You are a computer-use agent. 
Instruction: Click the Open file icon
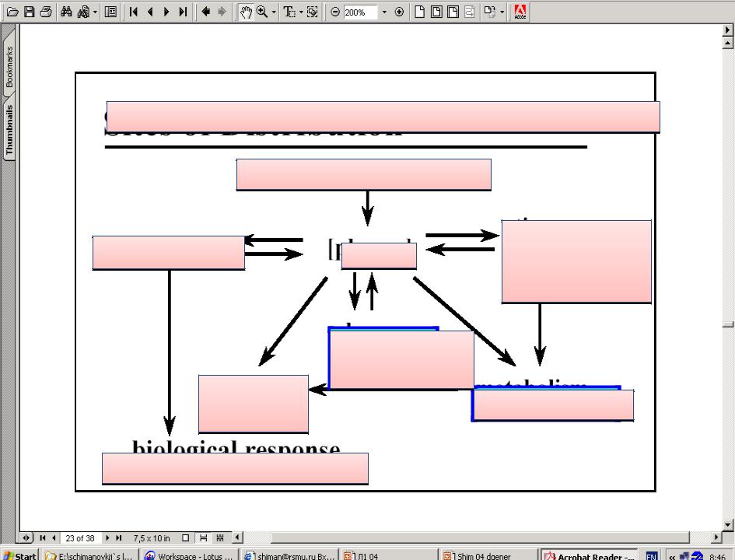[x=12, y=12]
